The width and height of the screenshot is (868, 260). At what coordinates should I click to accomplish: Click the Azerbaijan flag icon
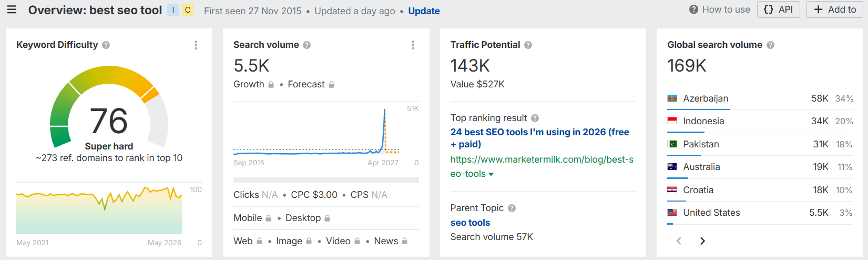[x=672, y=98]
